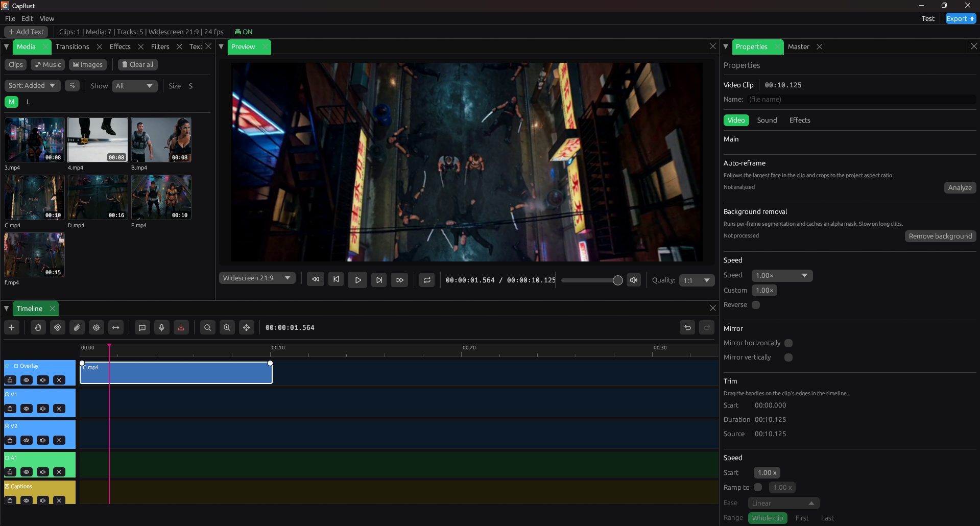
Task: Switch to the Transitions tab
Action: coord(73,46)
